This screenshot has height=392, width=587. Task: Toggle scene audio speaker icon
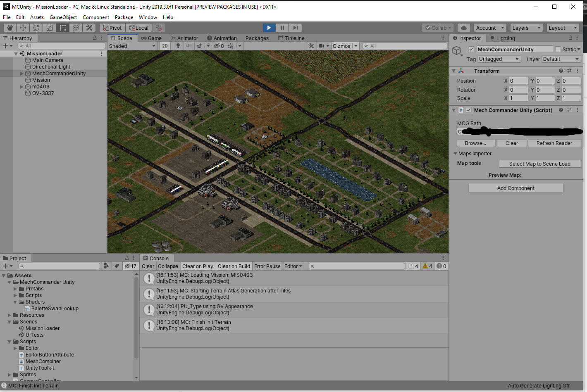(x=189, y=46)
